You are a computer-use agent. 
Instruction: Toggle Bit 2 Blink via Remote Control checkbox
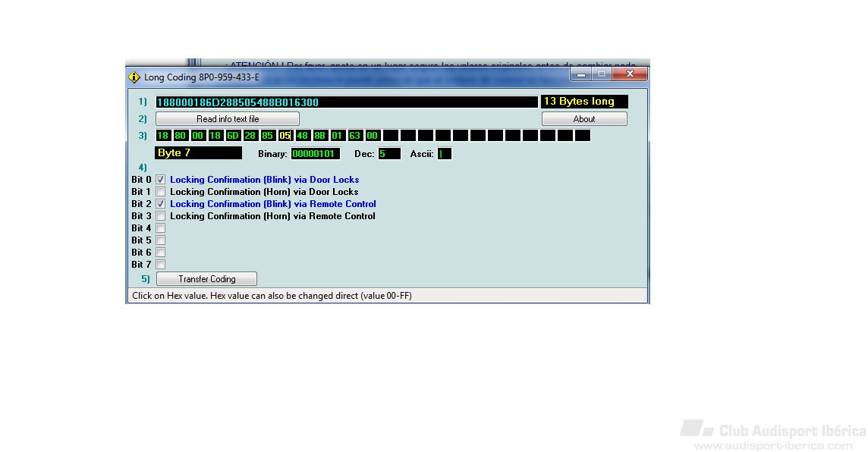(161, 203)
